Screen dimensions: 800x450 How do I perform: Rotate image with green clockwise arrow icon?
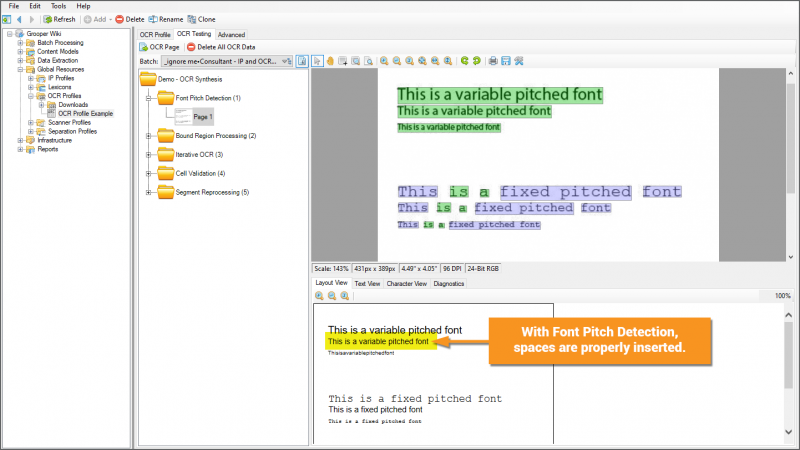tap(476, 61)
